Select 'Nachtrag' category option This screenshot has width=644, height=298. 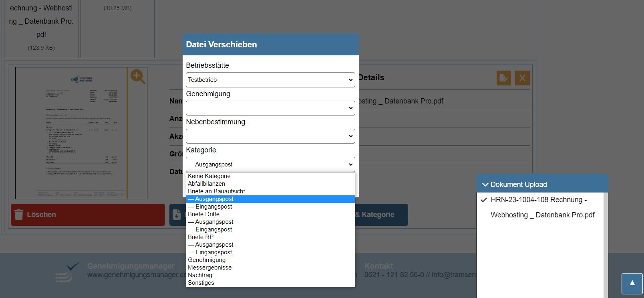pos(200,275)
